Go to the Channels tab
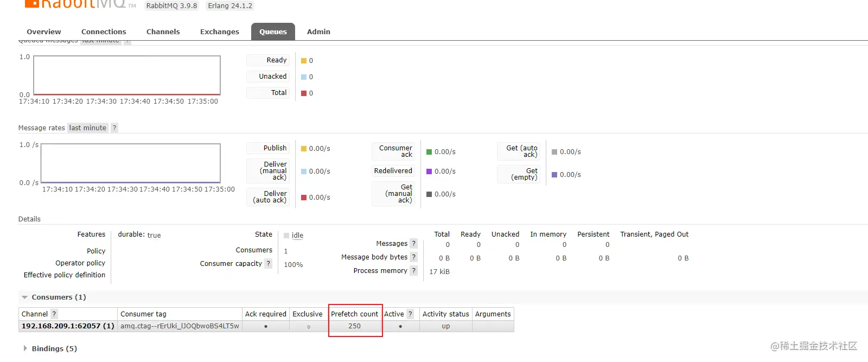Viewport: 868px width, 362px height. [163, 31]
